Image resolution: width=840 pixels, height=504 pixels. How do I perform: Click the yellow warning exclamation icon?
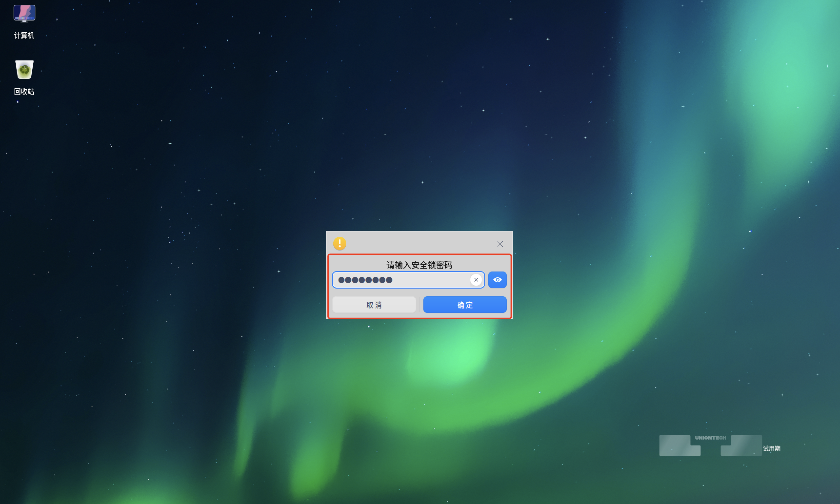[340, 243]
